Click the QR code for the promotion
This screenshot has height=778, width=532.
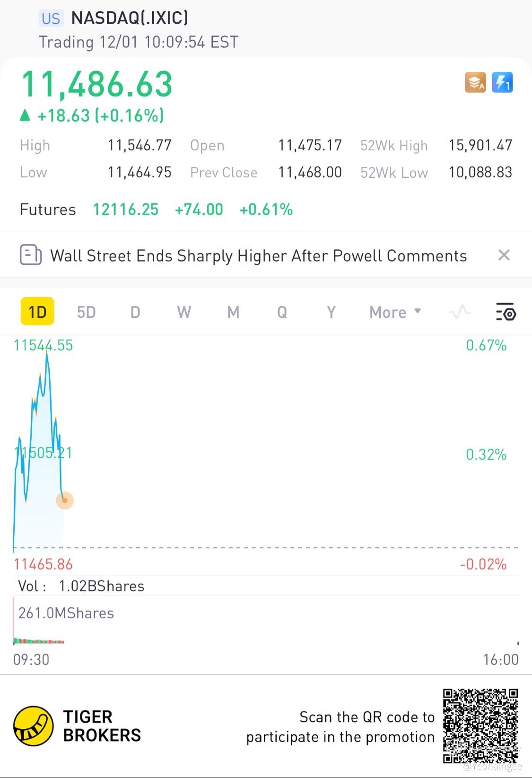(x=480, y=726)
